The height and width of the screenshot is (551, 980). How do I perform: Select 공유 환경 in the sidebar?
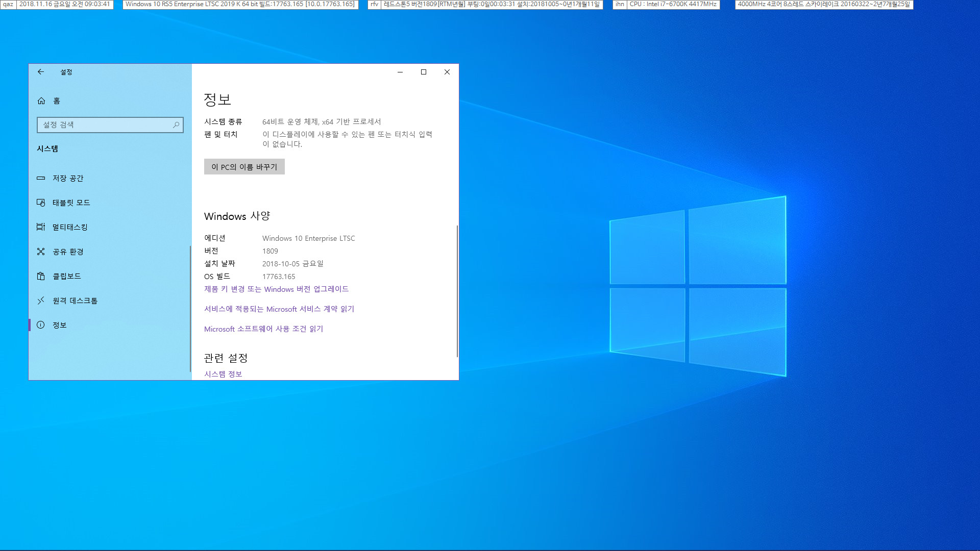point(109,252)
